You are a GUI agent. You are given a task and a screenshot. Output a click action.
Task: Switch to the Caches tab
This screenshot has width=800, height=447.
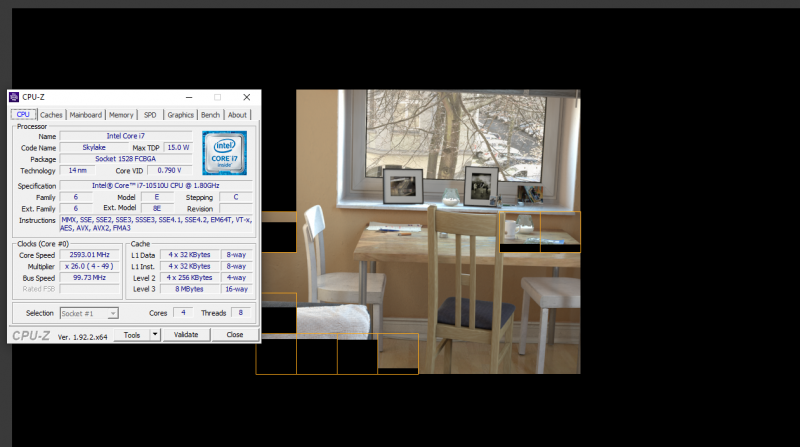tap(51, 115)
